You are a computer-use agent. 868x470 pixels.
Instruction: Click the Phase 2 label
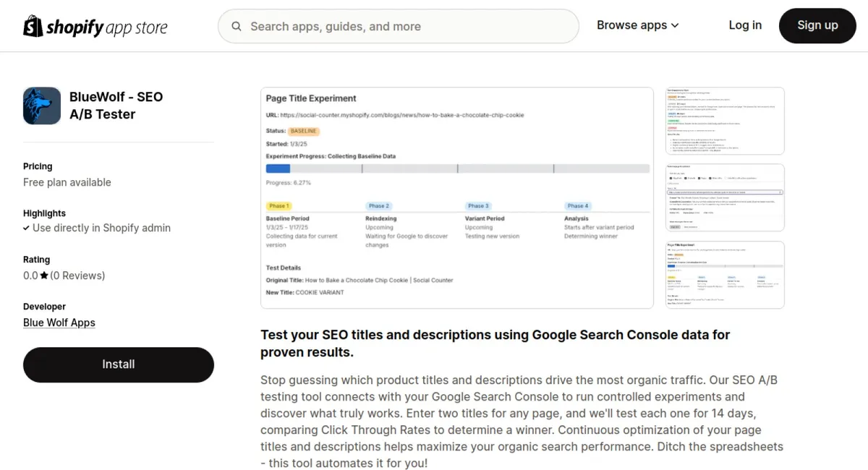coord(378,206)
